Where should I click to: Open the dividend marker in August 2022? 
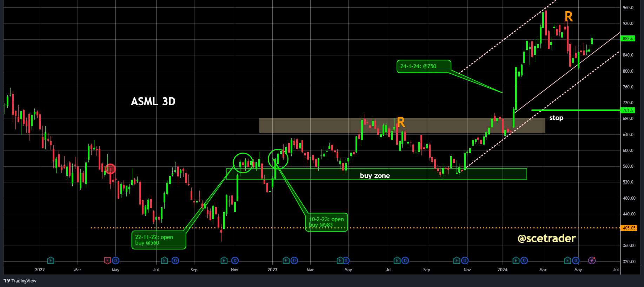point(175,260)
